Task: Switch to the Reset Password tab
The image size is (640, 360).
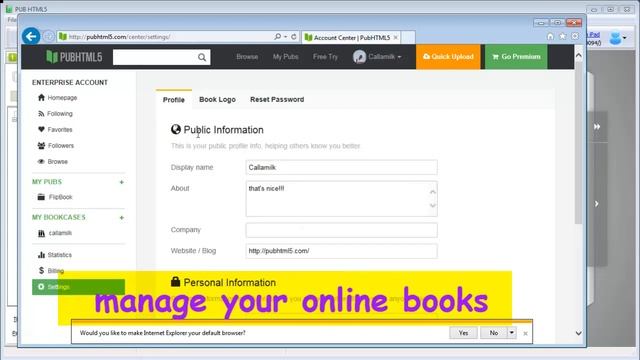Action: [277, 100]
